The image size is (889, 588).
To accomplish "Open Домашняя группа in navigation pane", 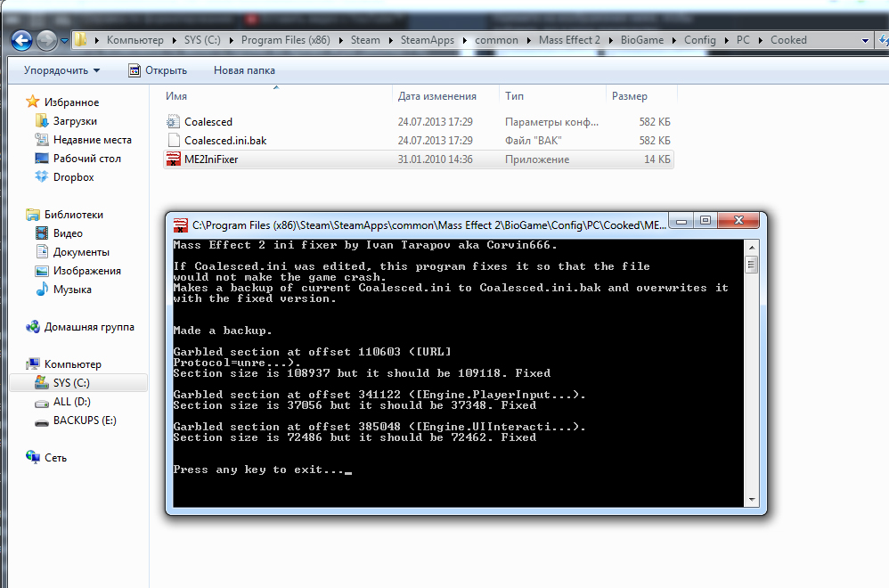I will point(89,327).
